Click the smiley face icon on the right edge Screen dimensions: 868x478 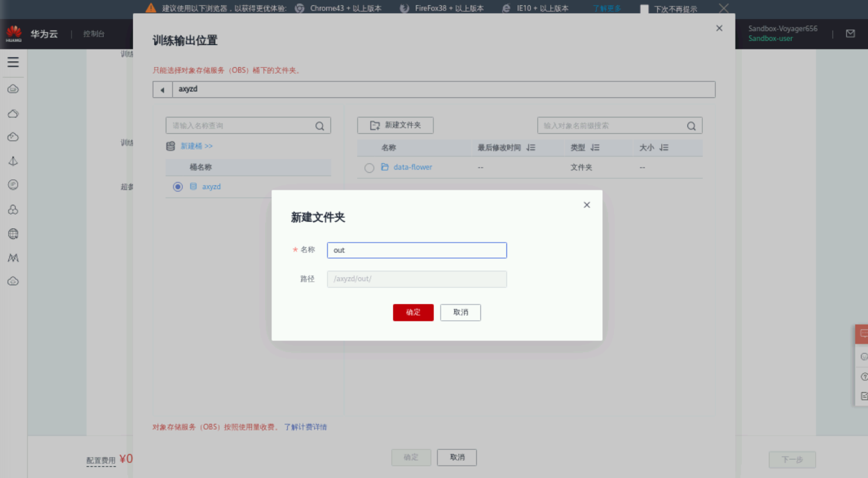pyautogui.click(x=863, y=357)
